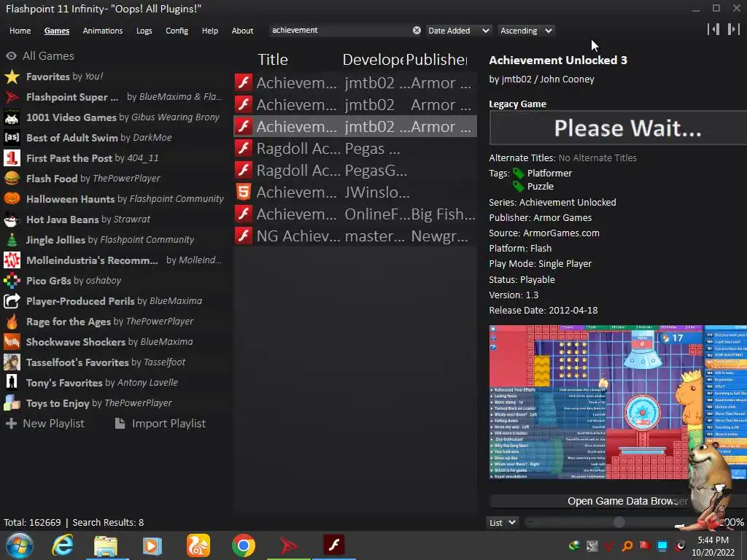Open the Logs tab
Screen dimensions: 747x560
click(144, 31)
